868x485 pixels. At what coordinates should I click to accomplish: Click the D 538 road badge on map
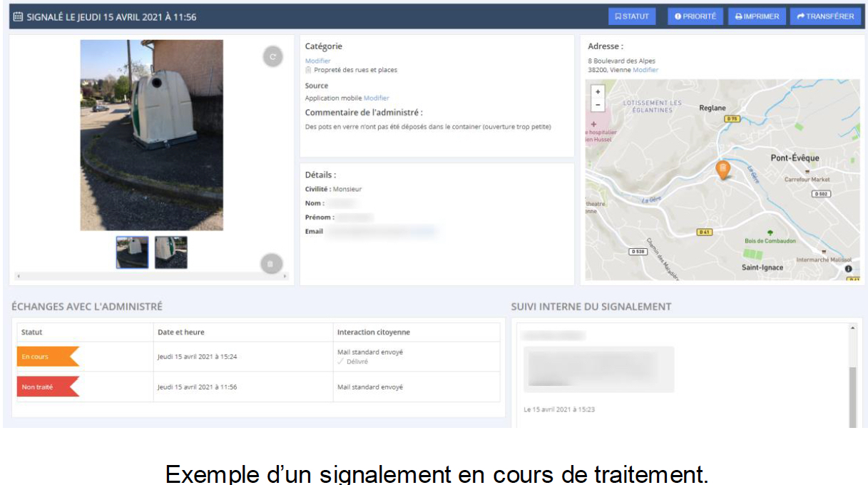pyautogui.click(x=638, y=252)
